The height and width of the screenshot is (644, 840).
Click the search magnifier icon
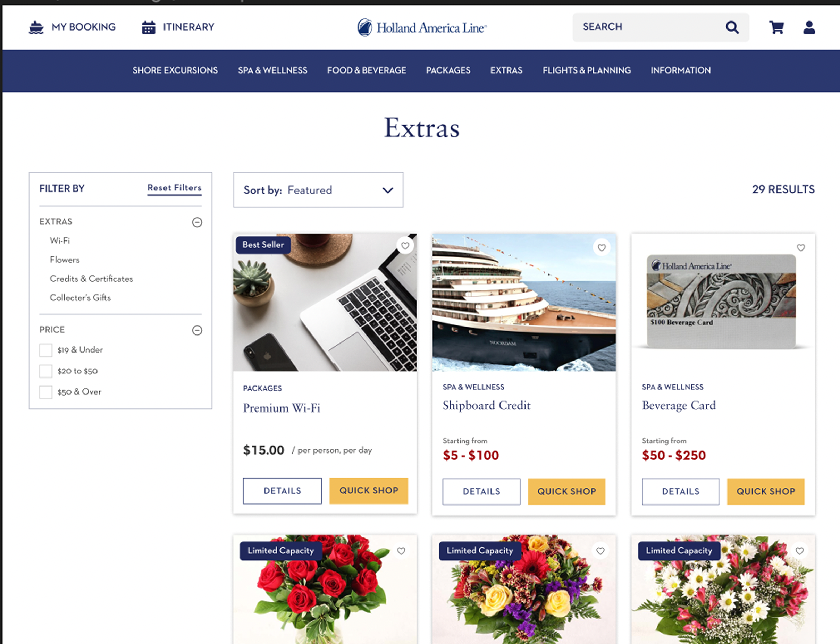tap(732, 27)
